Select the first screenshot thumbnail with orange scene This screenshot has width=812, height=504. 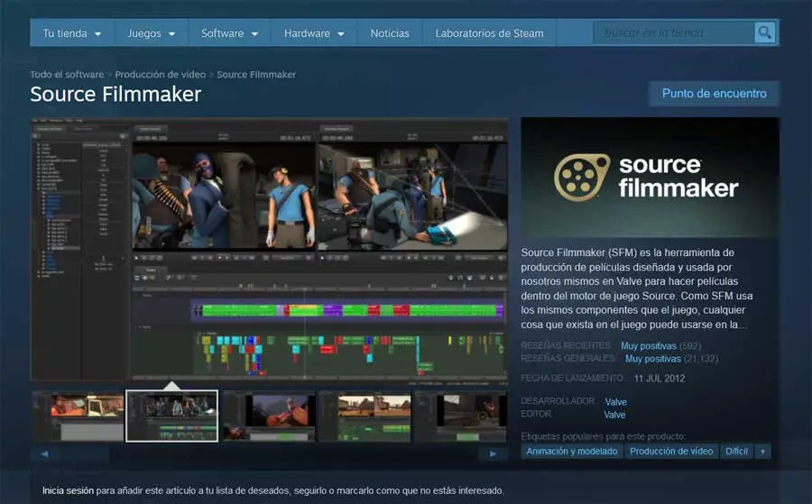(78, 416)
